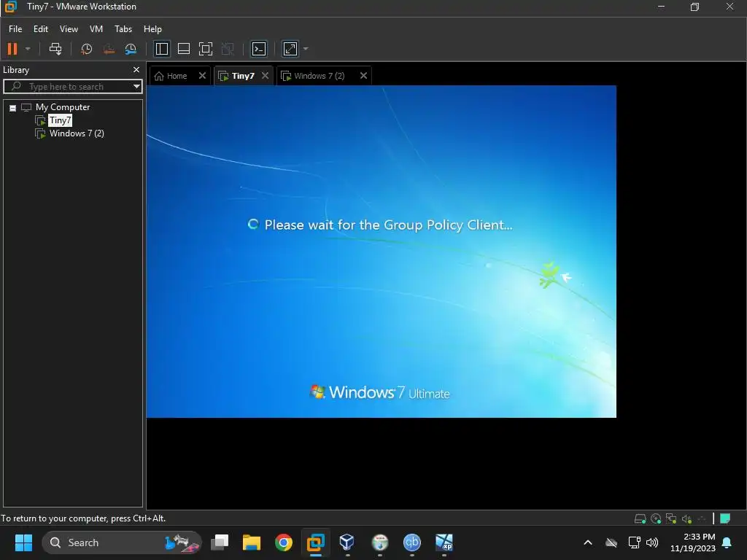Click the hard disk status icon
This screenshot has width=747, height=560.
click(x=640, y=518)
